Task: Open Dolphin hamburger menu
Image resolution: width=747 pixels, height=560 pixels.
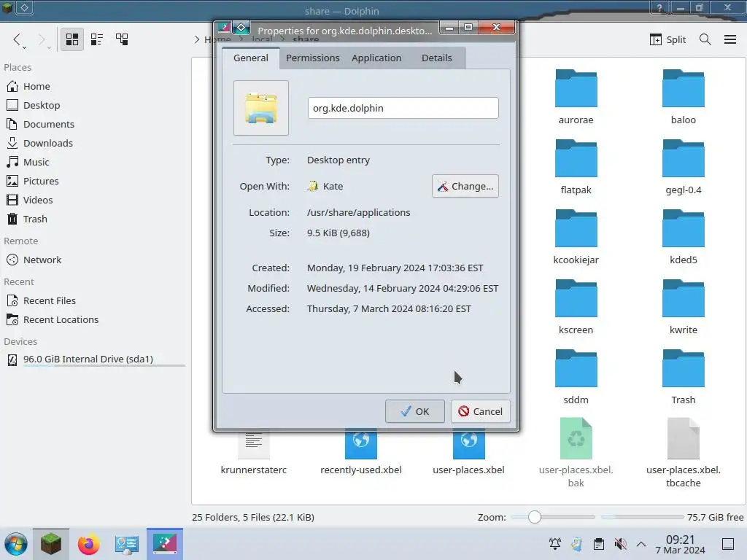Action: click(x=729, y=39)
